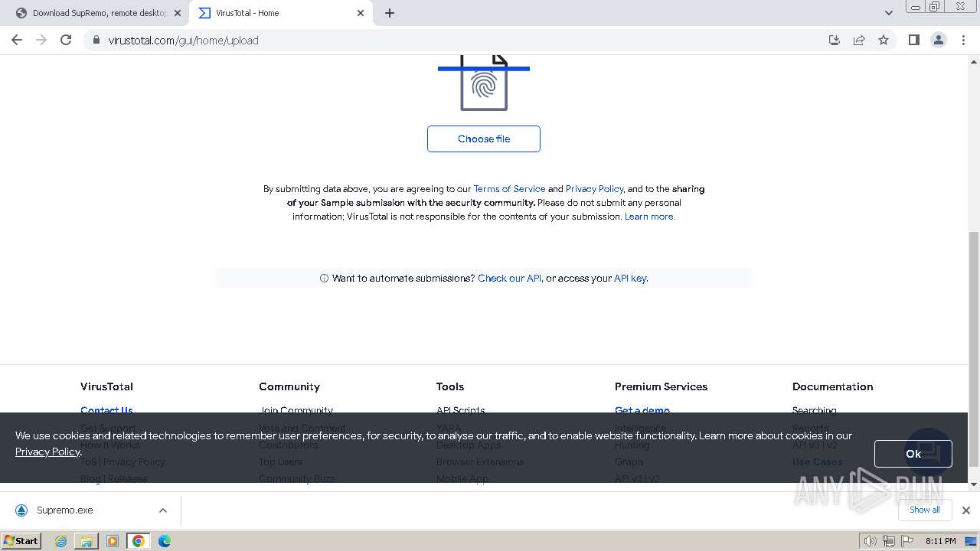Accept cookies with the Ok button
Image resolution: width=980 pixels, height=551 pixels.
[913, 454]
